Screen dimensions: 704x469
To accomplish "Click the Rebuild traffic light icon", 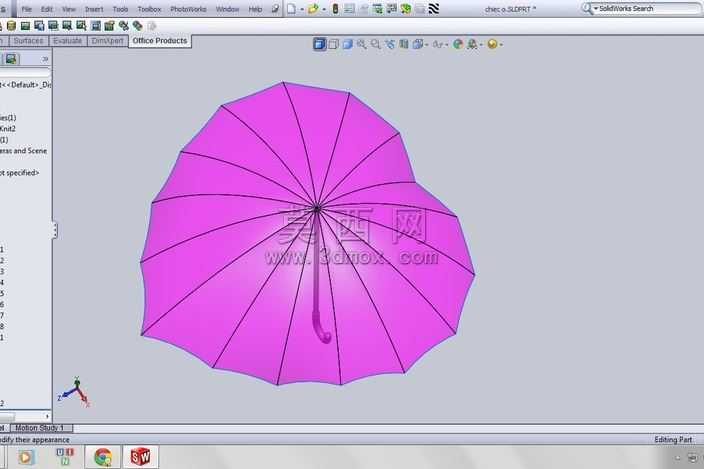I will 335,9.
